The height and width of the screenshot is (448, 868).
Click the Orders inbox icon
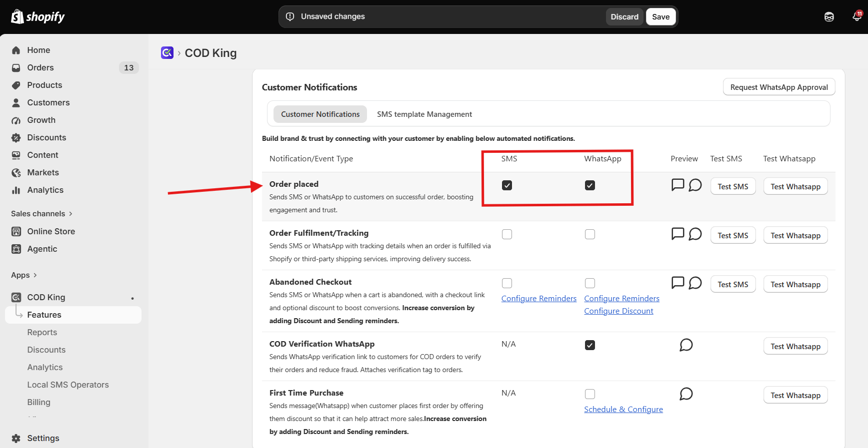click(16, 67)
